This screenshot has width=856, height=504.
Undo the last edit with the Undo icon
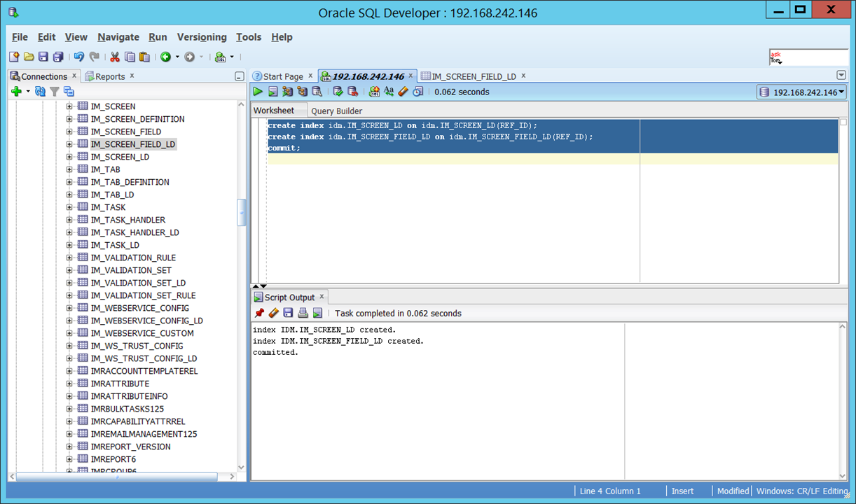click(79, 57)
